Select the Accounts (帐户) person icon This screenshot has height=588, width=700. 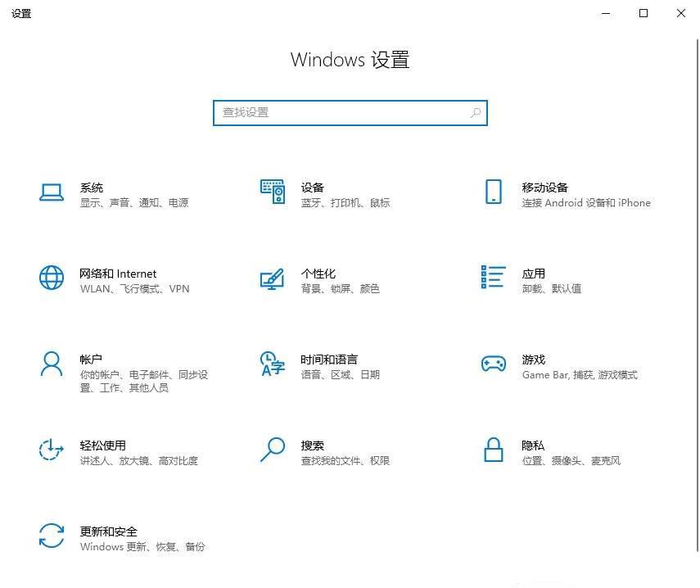click(x=52, y=364)
